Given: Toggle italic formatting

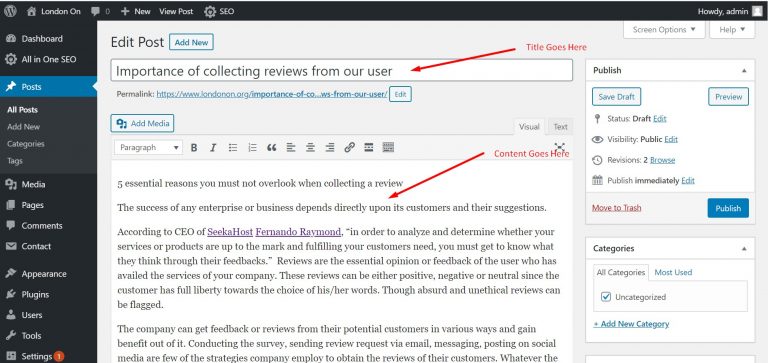Looking at the screenshot, I should coord(213,147).
